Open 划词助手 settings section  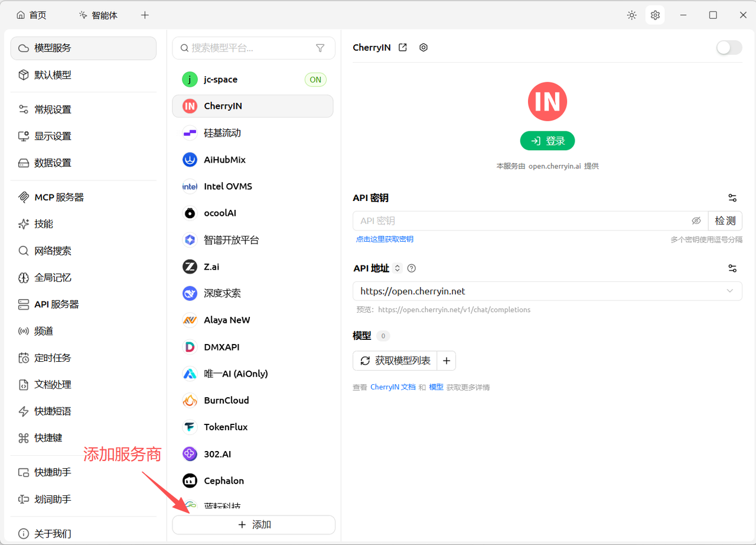(83, 499)
